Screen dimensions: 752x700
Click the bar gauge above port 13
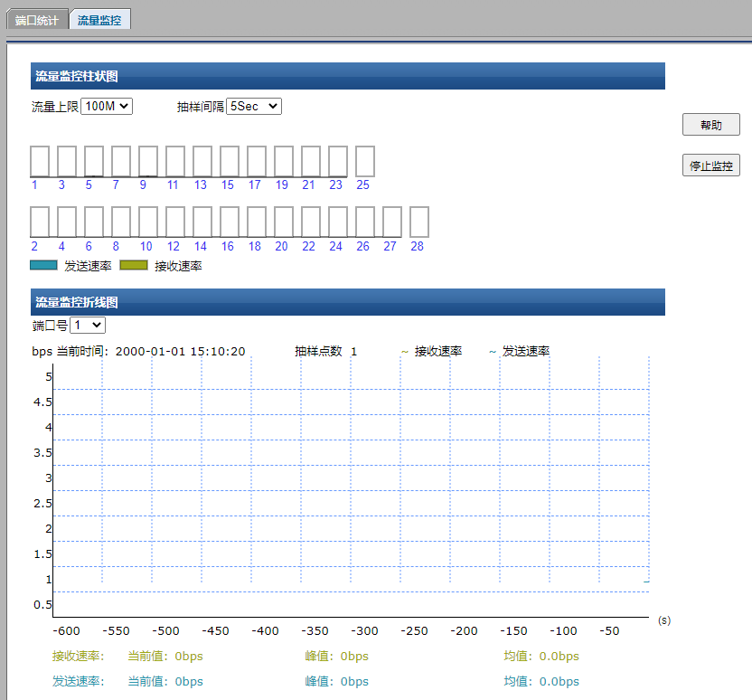[202, 162]
